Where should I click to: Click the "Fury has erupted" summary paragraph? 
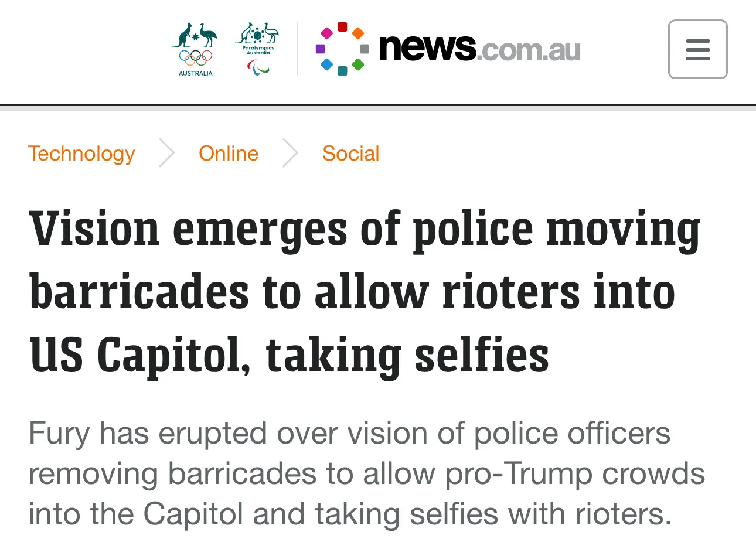366,473
